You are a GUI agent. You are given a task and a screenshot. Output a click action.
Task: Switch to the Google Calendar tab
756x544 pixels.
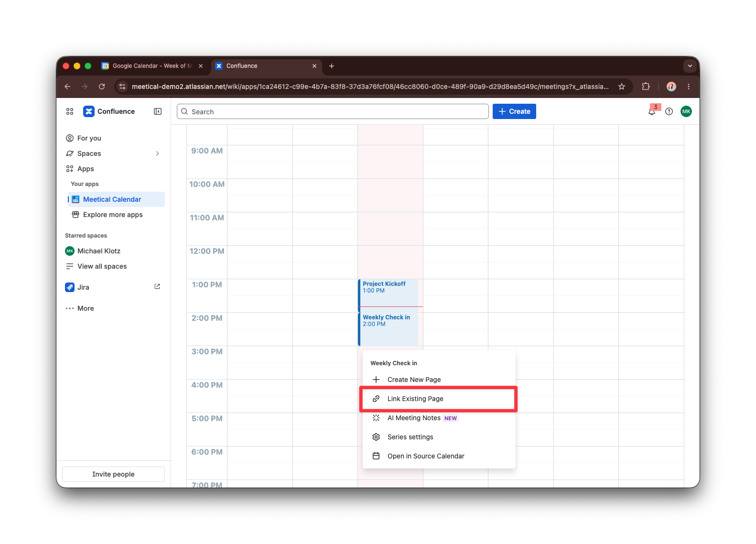click(x=153, y=66)
